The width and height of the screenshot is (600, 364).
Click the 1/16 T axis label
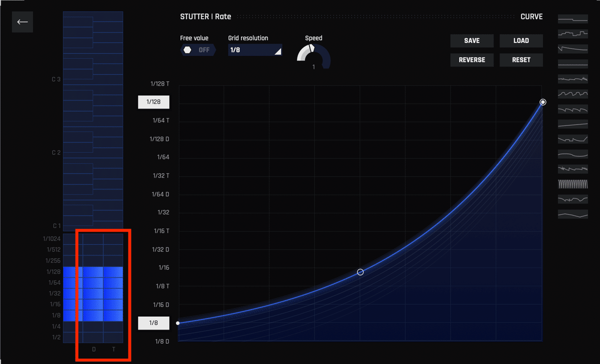coord(161,231)
